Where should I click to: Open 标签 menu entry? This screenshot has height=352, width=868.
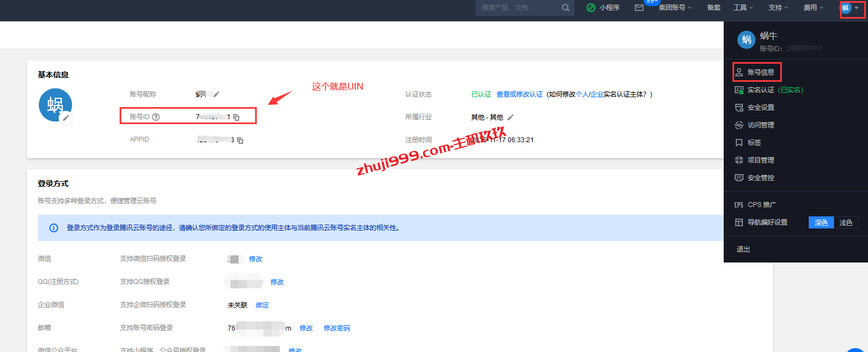(x=754, y=142)
